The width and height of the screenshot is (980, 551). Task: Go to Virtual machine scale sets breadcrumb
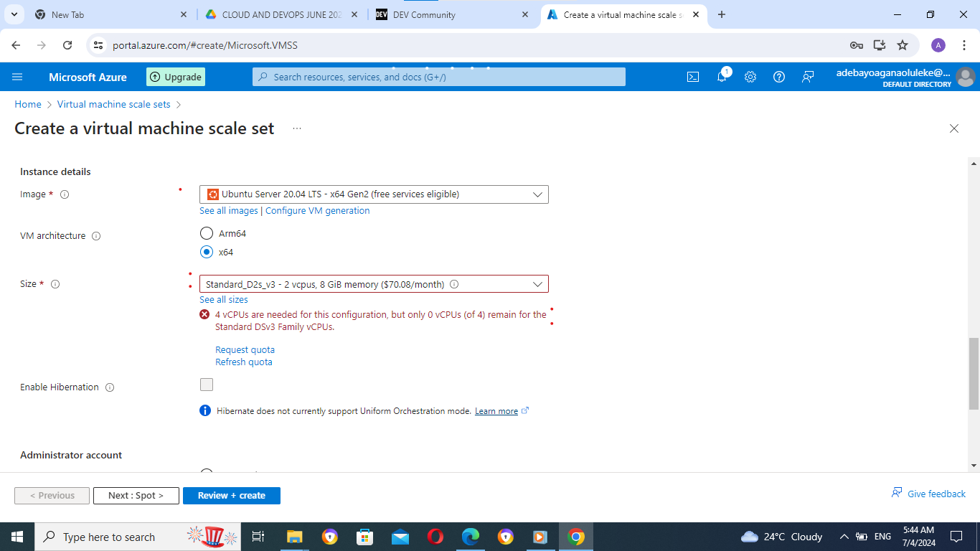114,104
